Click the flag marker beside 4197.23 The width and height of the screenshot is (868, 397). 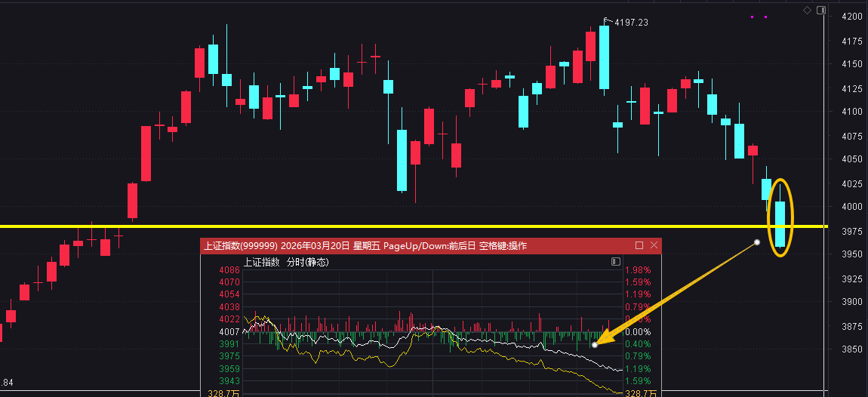[x=605, y=20]
